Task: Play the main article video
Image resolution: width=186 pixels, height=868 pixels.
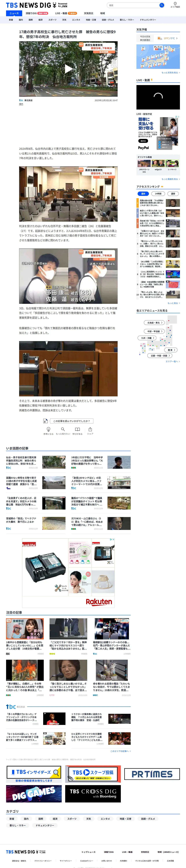Action: (68, 69)
